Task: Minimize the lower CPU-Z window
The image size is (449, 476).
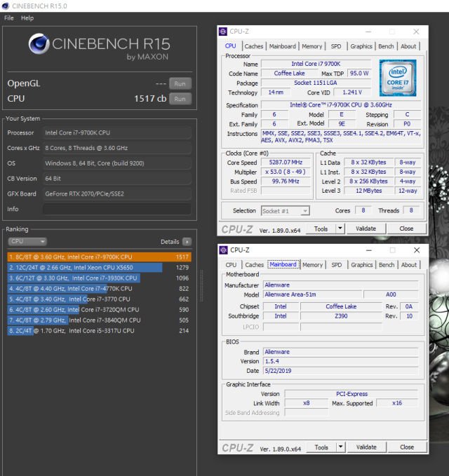Action: (369, 250)
